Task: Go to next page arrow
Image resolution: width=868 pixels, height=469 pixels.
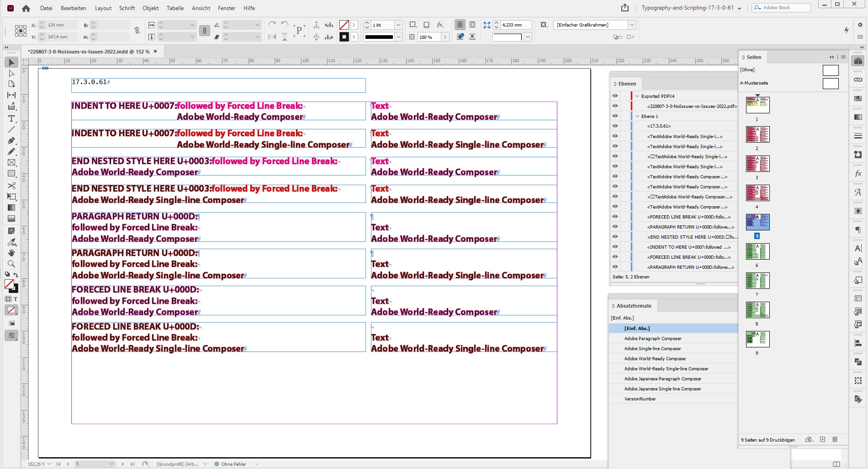Action: click(x=123, y=464)
